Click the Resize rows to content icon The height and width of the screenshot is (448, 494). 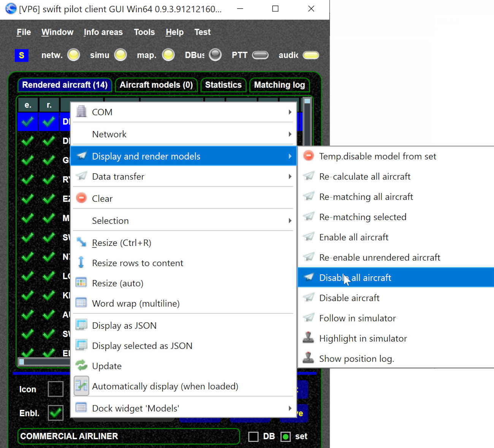81,262
